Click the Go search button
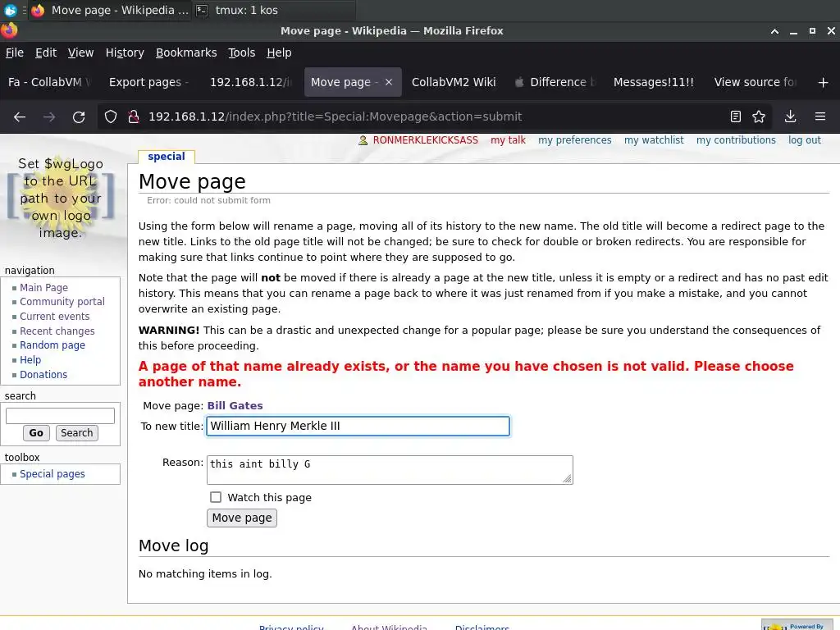This screenshot has width=840, height=630. pyautogui.click(x=36, y=433)
